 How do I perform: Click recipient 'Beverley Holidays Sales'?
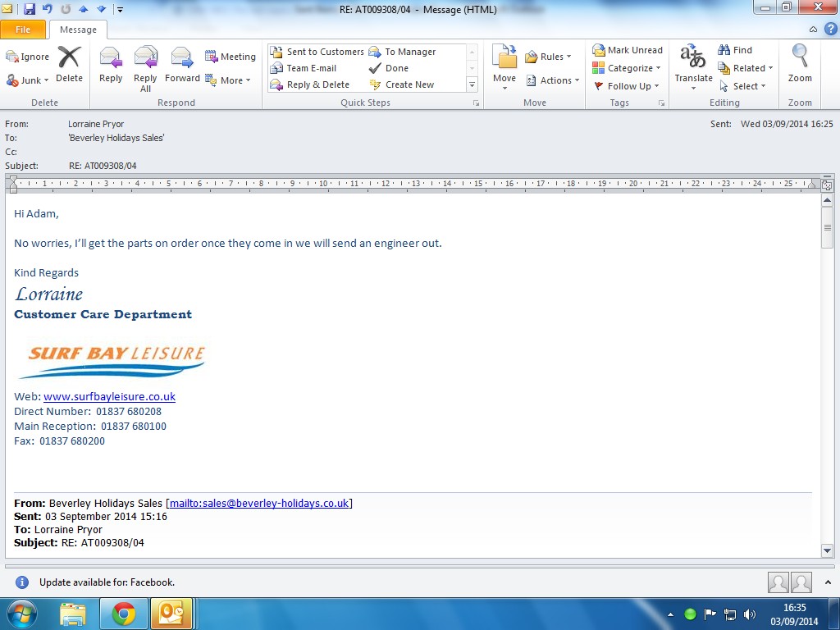click(116, 138)
